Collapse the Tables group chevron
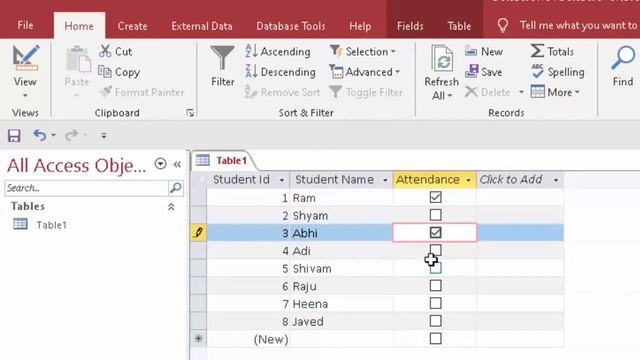 click(171, 207)
